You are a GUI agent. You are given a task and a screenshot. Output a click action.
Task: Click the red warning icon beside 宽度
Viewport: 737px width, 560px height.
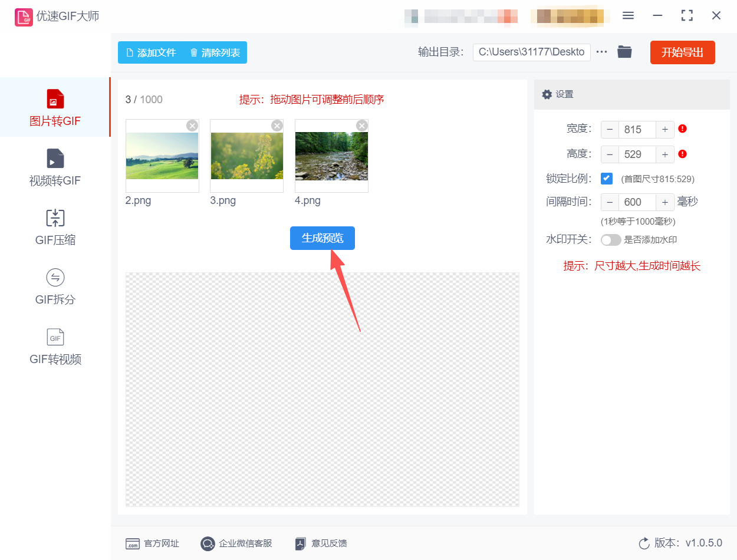pyautogui.click(x=683, y=129)
